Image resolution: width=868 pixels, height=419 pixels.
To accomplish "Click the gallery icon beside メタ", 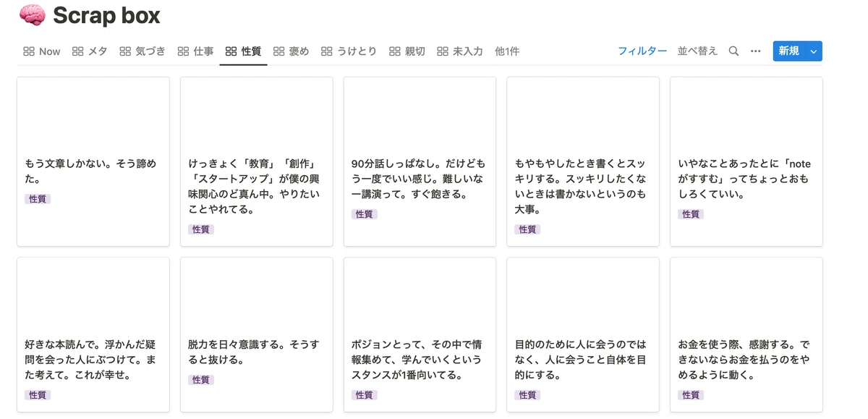I will (x=78, y=51).
